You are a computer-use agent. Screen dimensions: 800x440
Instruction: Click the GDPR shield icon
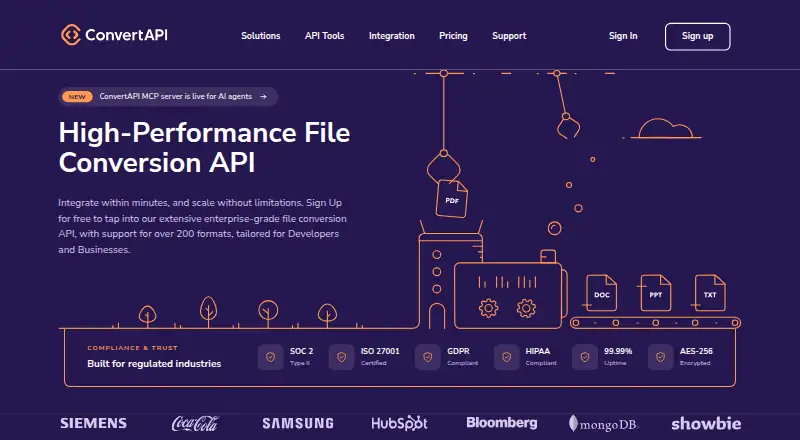click(428, 357)
